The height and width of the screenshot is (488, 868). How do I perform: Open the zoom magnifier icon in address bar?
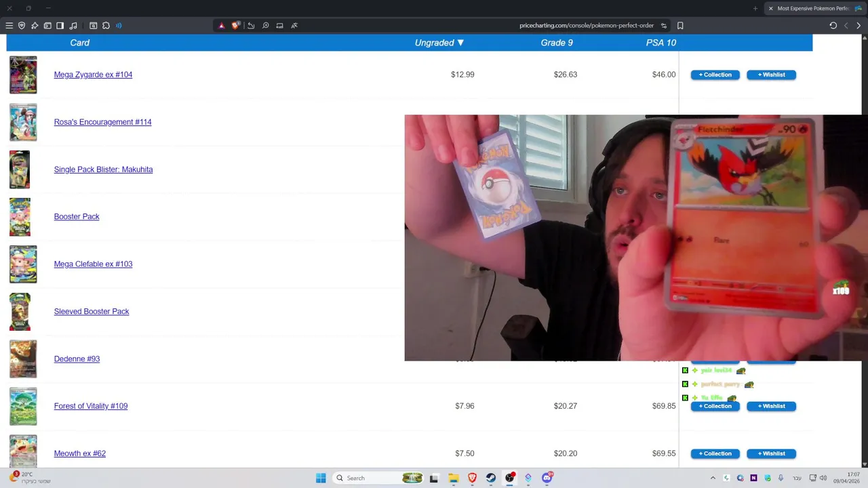click(x=265, y=26)
